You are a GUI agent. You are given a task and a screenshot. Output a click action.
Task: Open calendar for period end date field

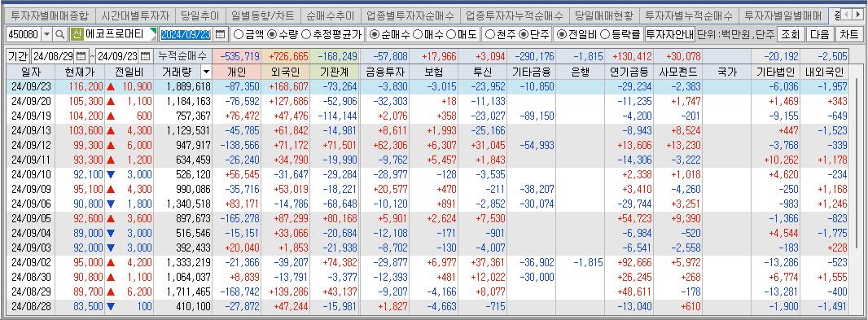click(146, 56)
